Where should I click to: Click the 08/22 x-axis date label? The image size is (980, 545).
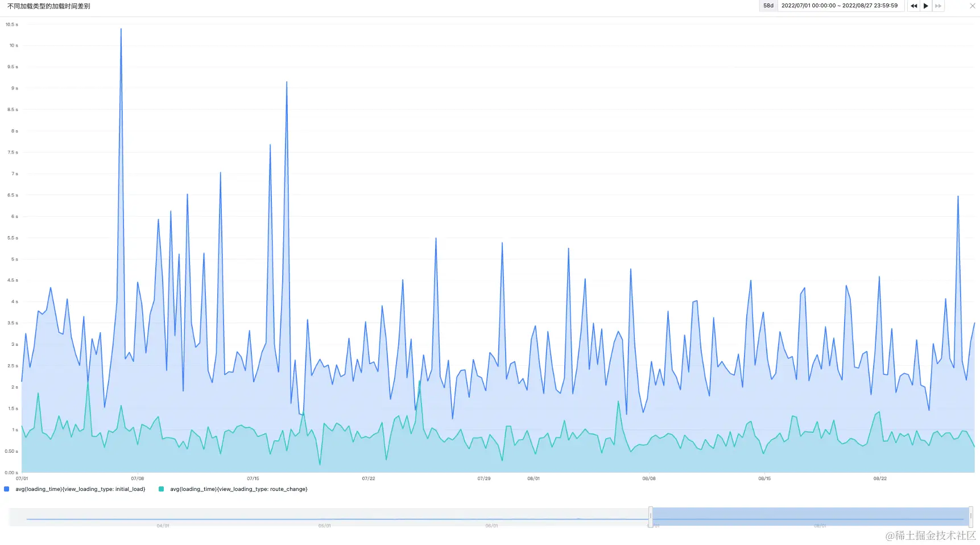[x=880, y=478]
